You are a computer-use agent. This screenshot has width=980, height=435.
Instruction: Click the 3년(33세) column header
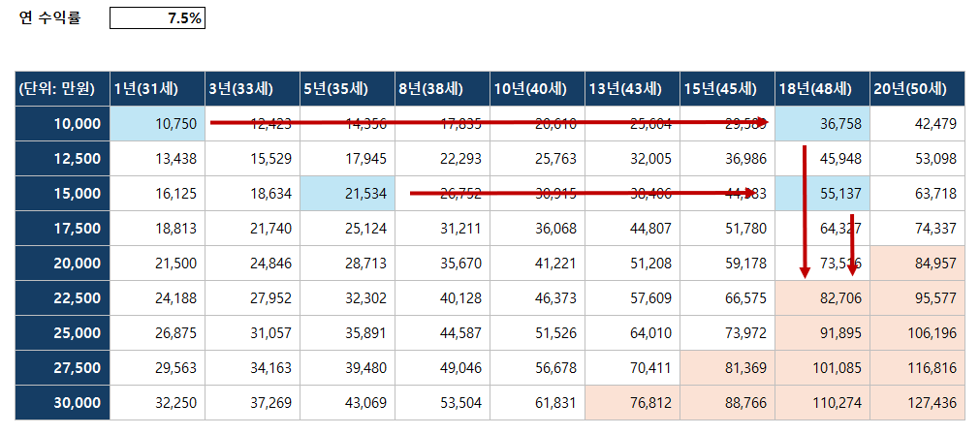(x=252, y=89)
